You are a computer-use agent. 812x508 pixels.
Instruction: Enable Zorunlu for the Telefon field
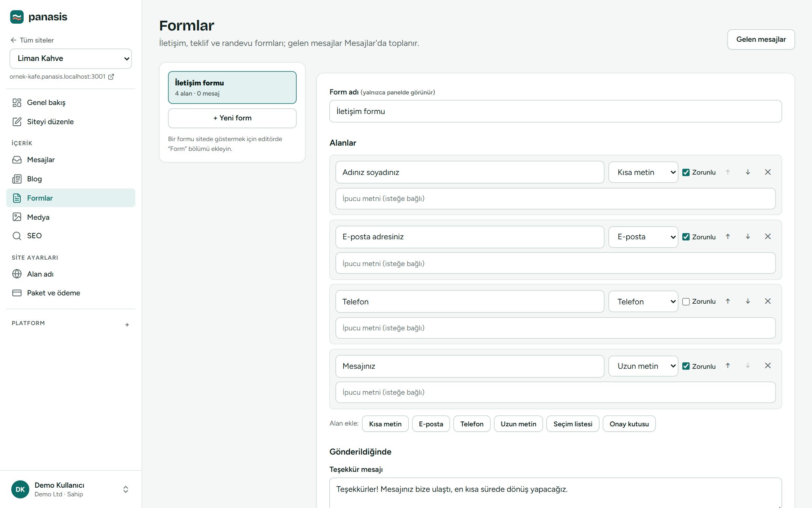point(686,302)
